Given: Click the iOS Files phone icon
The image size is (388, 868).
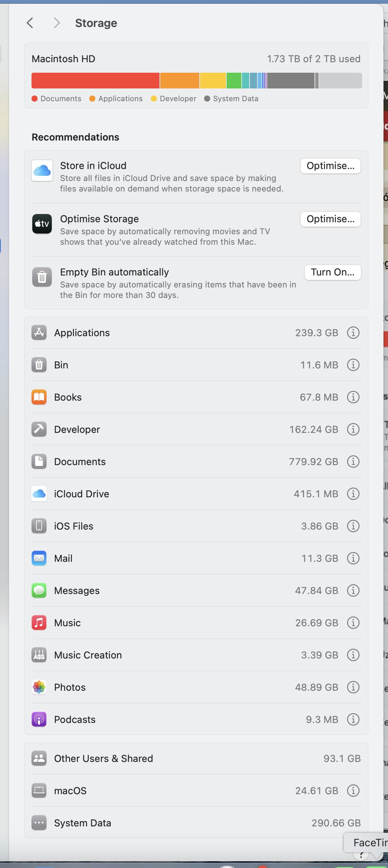Looking at the screenshot, I should [x=39, y=526].
